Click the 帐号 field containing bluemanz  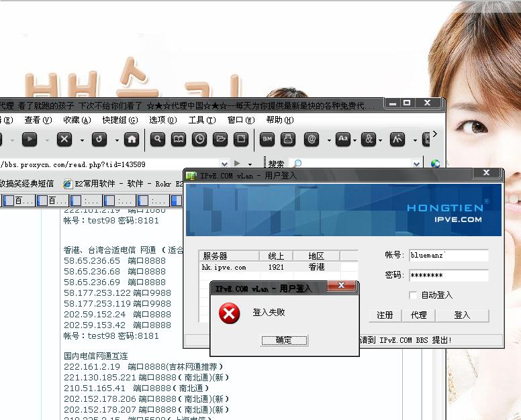coord(448,256)
